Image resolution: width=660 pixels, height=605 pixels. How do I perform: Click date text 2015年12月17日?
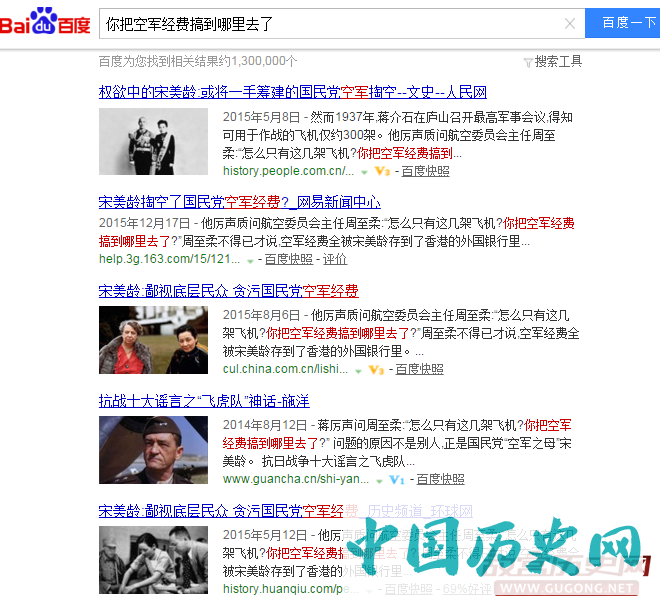[144, 223]
